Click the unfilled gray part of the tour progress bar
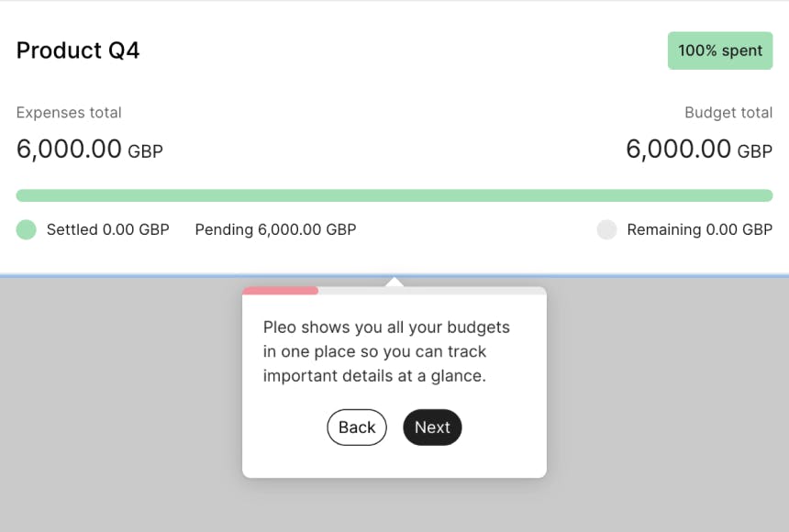Viewport: 789px width, 532px height. [431, 291]
